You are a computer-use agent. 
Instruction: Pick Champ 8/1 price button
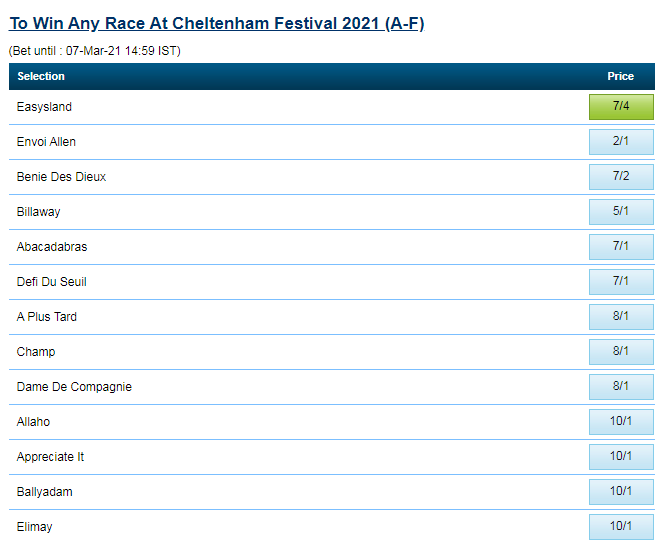point(621,352)
